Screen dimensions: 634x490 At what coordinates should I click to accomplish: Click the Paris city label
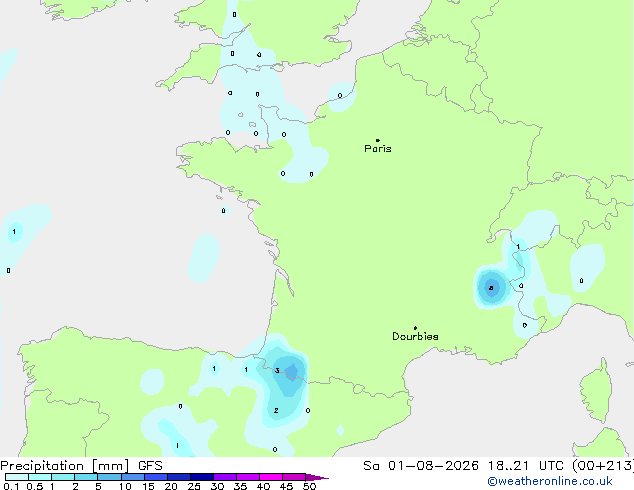pos(378,149)
